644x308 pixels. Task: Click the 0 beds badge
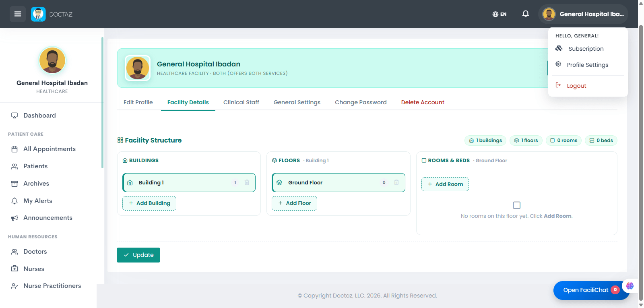click(601, 141)
